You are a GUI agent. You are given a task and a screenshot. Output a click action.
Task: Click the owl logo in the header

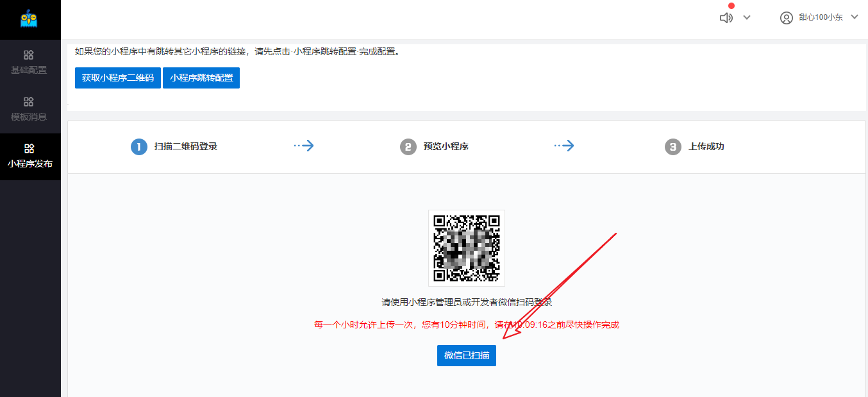[x=29, y=18]
